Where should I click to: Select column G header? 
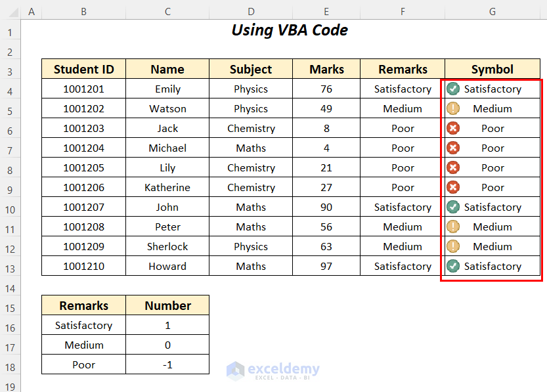492,12
